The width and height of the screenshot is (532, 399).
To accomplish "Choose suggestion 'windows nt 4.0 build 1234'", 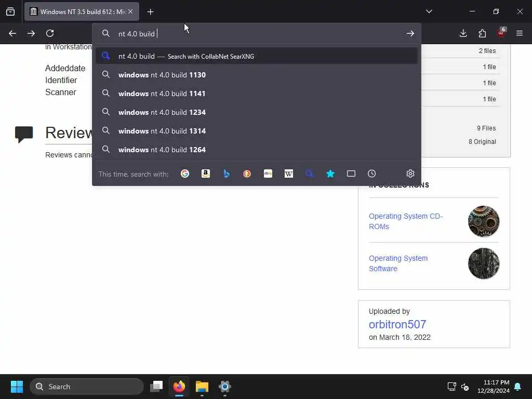I will (x=257, y=112).
